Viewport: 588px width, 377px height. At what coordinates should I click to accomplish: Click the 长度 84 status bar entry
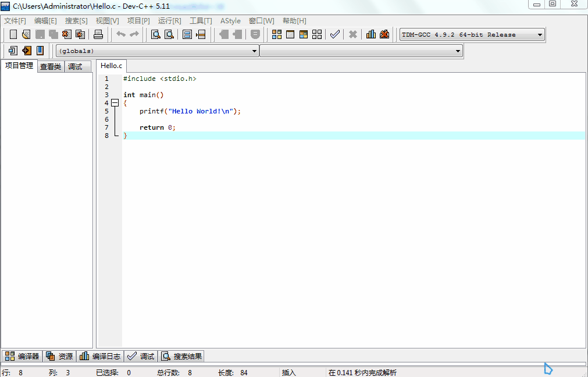click(x=233, y=373)
